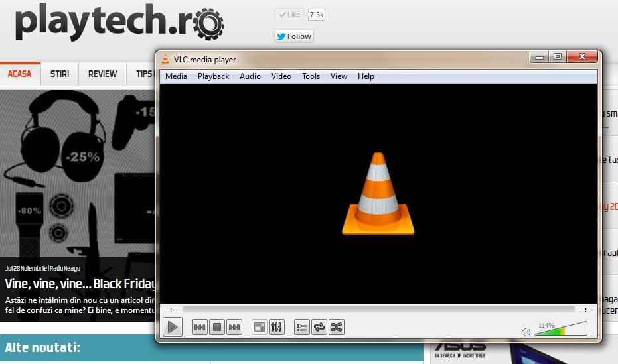The width and height of the screenshot is (618, 364).
Task: Click the VLC window resize grip
Action: point(593,334)
